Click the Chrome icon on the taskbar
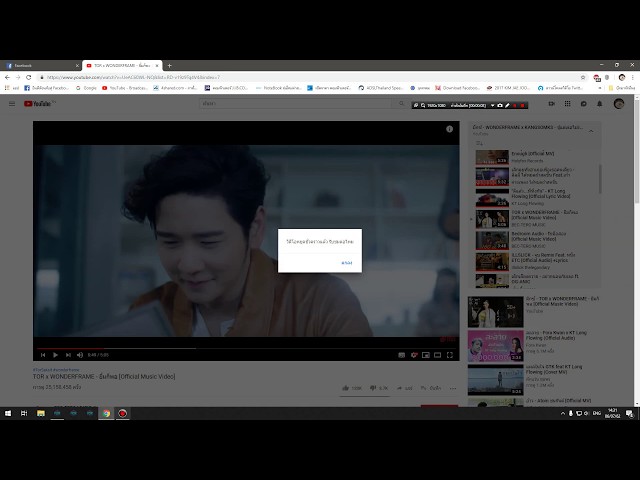The width and height of the screenshot is (640, 480). [106, 413]
